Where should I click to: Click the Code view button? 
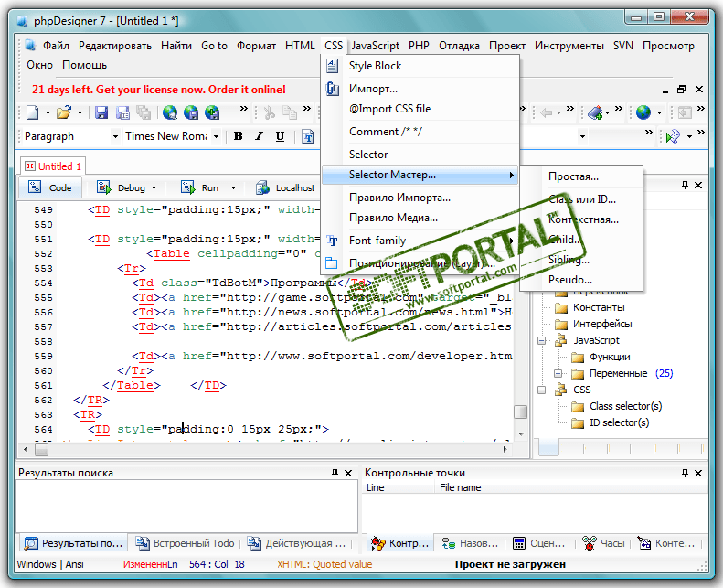coord(50,187)
